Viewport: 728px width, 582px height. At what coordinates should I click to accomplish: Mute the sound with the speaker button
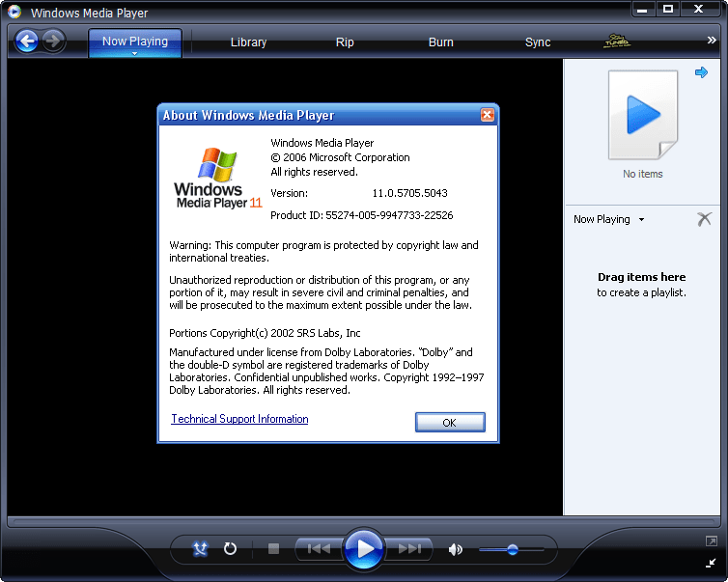coord(455,549)
